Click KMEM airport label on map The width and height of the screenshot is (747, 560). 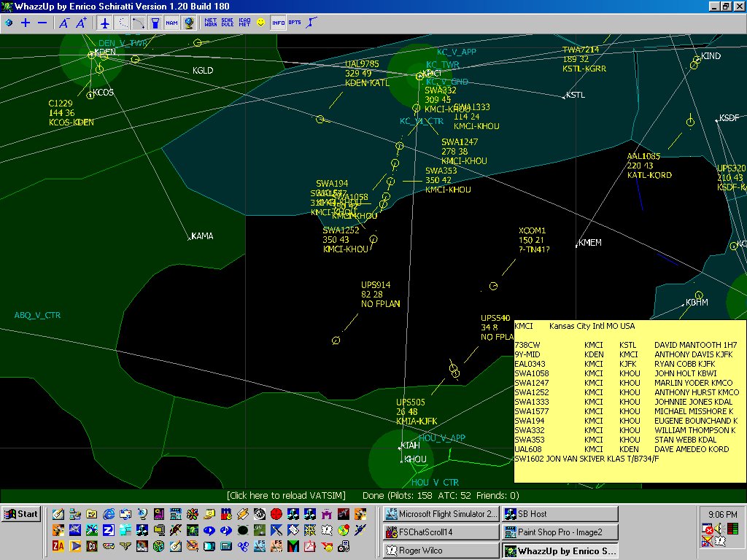589,242
